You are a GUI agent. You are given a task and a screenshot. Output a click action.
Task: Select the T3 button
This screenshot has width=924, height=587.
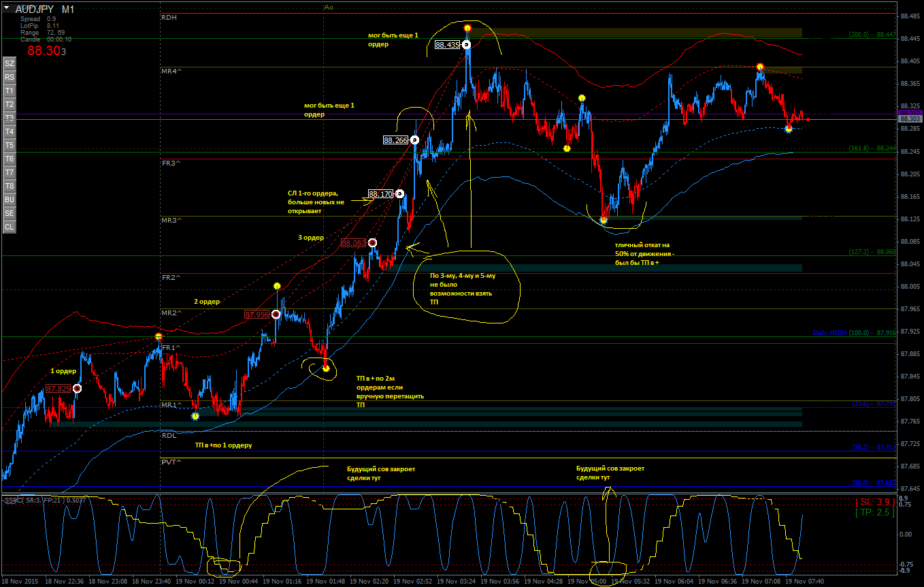(10, 118)
